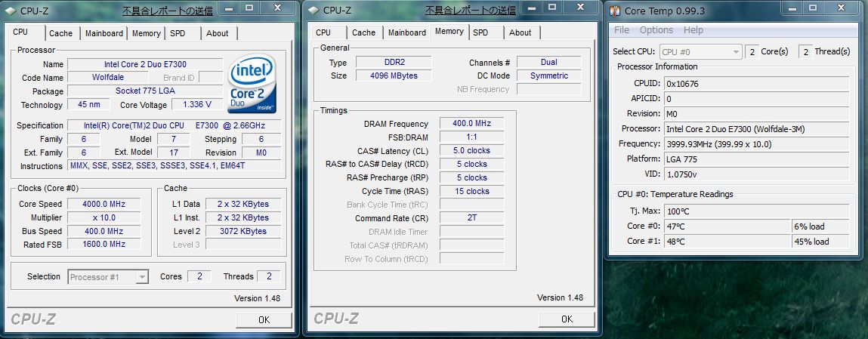
Task: Open the Help menu in Core Temp
Action: click(693, 30)
